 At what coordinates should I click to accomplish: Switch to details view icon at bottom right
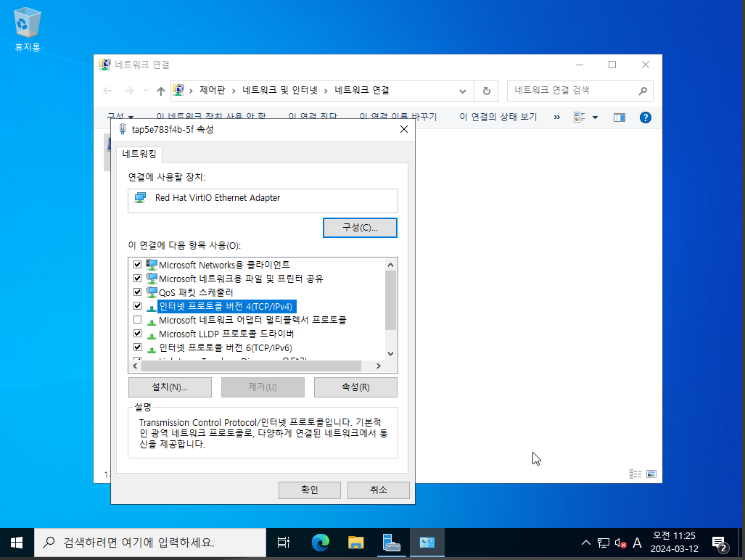(x=635, y=474)
